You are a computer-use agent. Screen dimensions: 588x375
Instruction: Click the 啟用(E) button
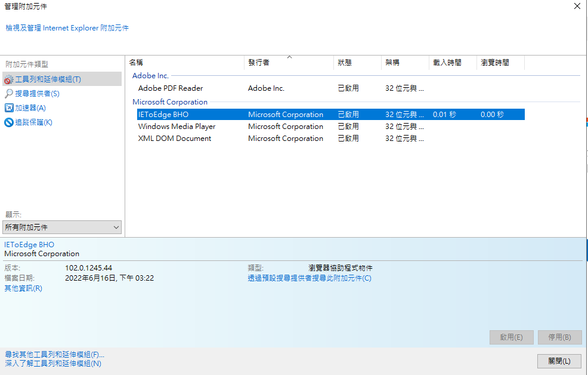point(512,337)
